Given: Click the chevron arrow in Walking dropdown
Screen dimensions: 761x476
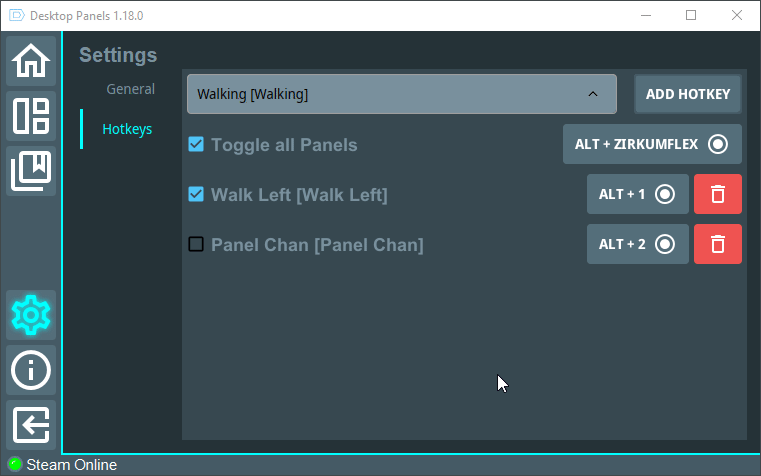Looking at the screenshot, I should (593, 94).
